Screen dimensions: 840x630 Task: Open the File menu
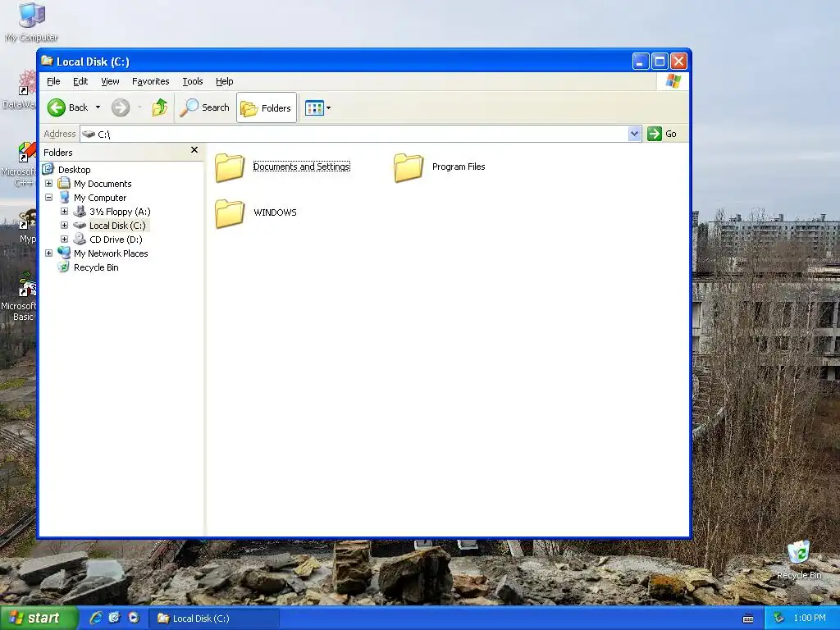click(53, 81)
